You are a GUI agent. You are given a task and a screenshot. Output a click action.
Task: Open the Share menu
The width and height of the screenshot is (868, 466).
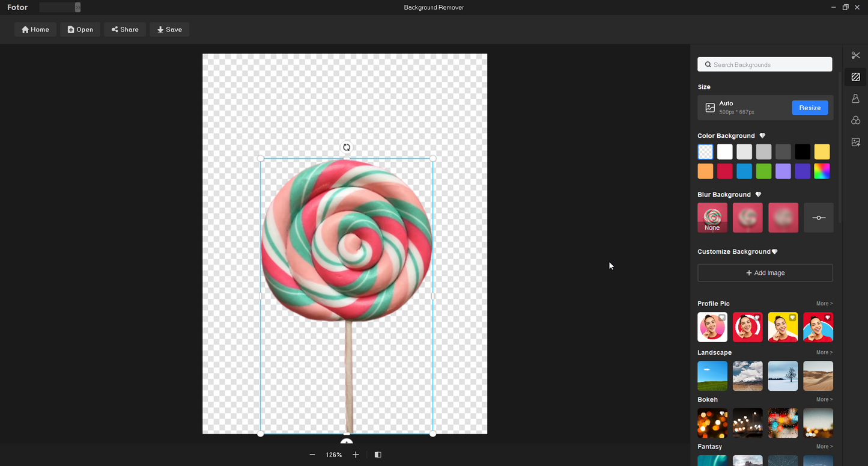(125, 29)
